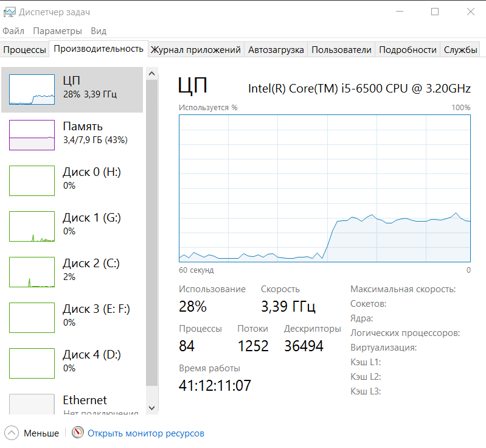Click the 60 секунд axis label
Image resolution: width=486 pixels, height=448 pixels.
point(196,270)
